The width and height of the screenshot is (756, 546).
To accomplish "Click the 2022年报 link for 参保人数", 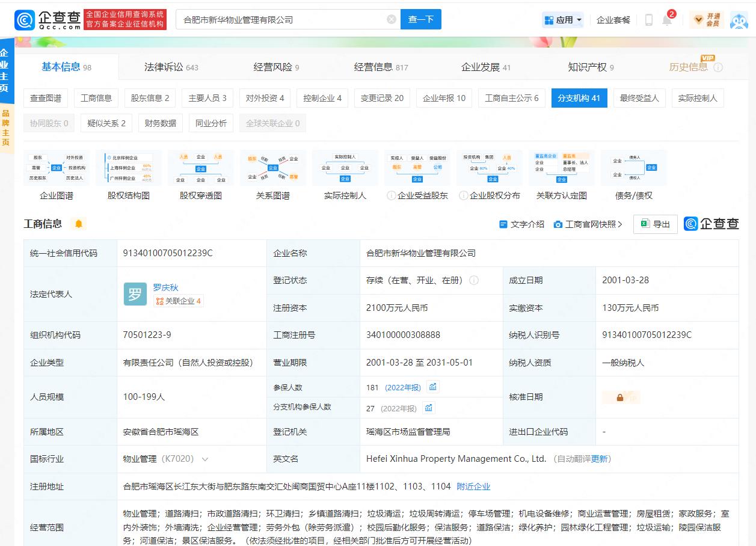I will [x=403, y=387].
